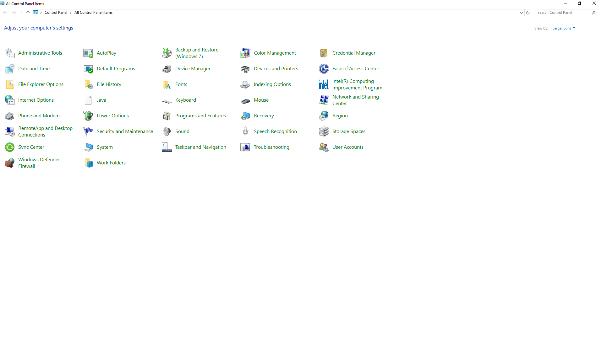The width and height of the screenshot is (602, 364).
Task: Click the AutoPlay icon
Action: point(88,53)
